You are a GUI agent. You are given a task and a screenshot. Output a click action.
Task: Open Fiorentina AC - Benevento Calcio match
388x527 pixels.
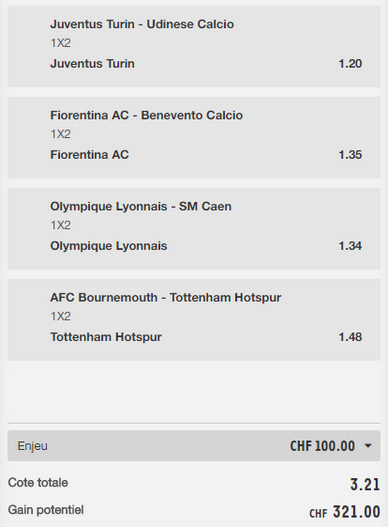146,115
